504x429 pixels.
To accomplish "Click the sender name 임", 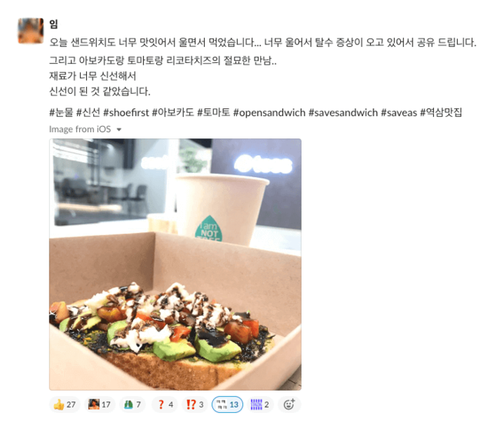I will 53,24.
